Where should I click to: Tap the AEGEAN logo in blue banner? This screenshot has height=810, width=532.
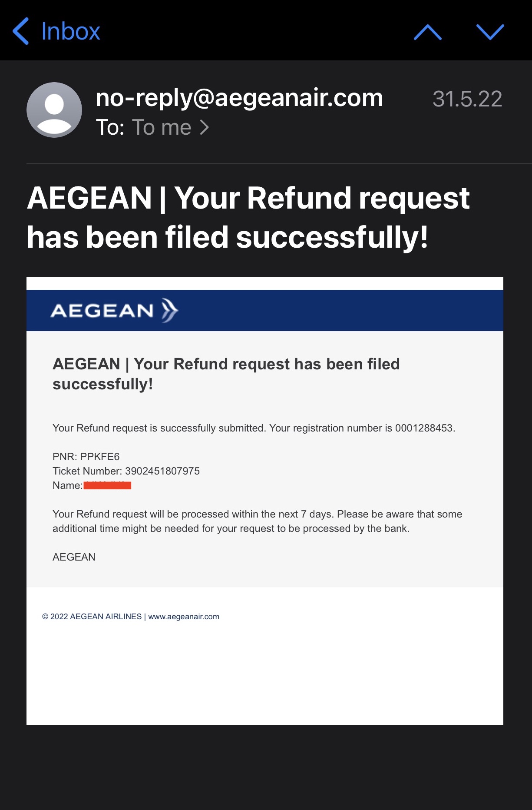point(102,311)
